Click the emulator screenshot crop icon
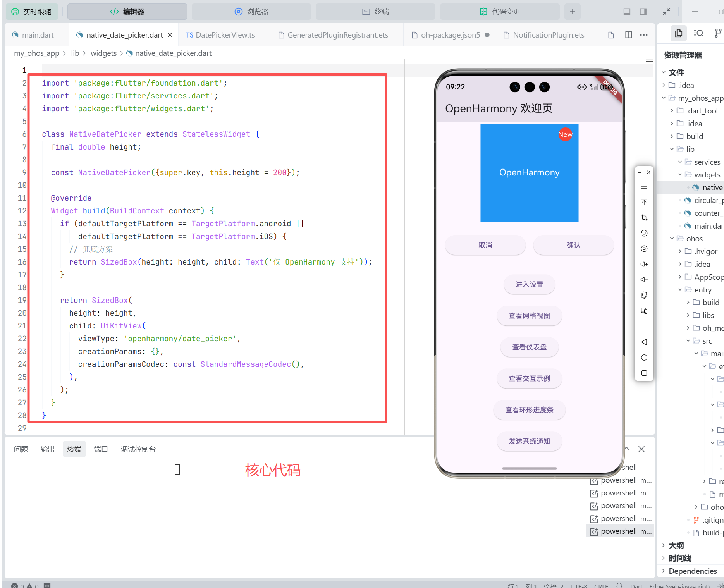This screenshot has width=724, height=588. click(x=644, y=218)
